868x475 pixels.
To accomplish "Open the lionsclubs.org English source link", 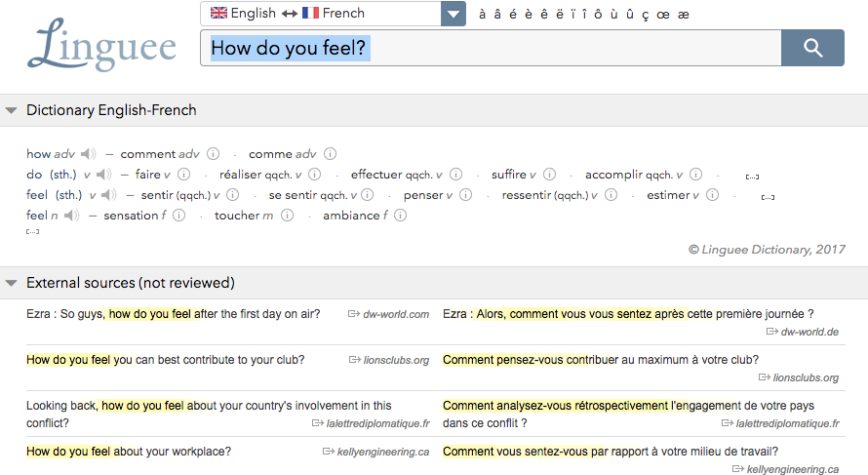I will point(389,360).
